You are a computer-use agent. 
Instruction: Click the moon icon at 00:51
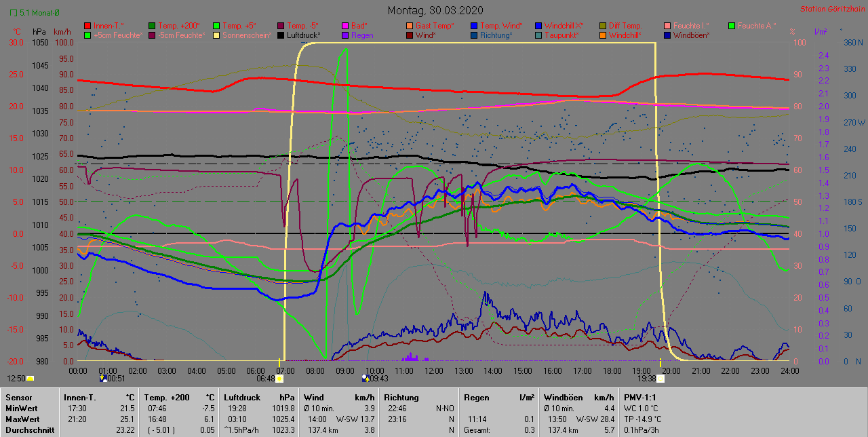(x=103, y=378)
